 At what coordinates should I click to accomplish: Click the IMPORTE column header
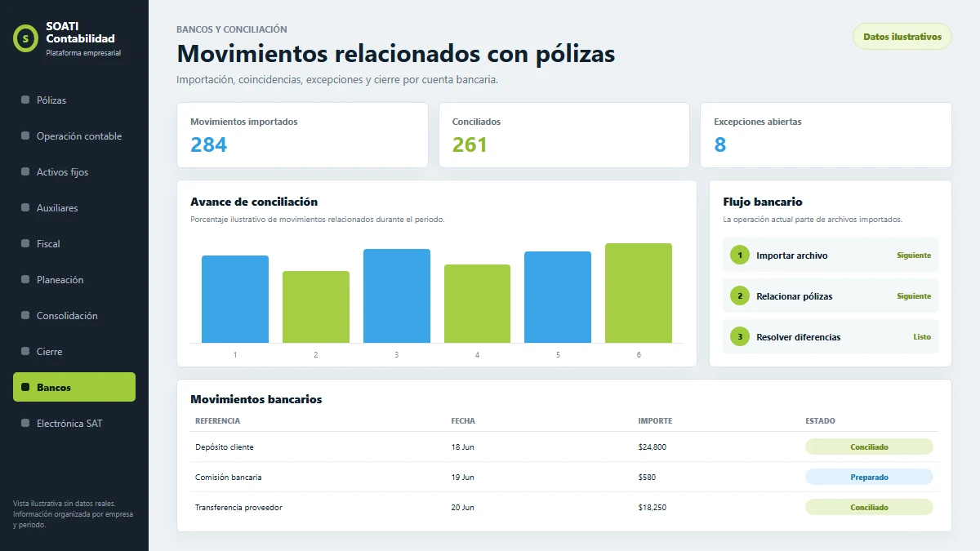tap(655, 421)
